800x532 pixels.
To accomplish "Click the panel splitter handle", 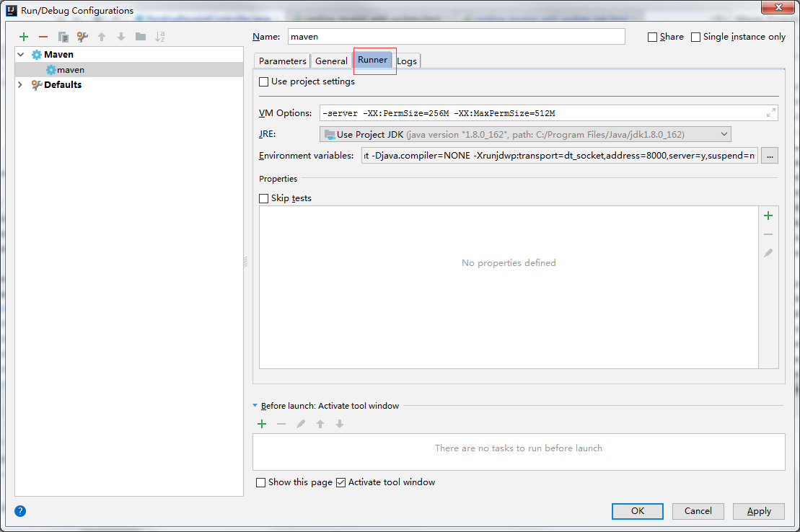I will click(245, 262).
